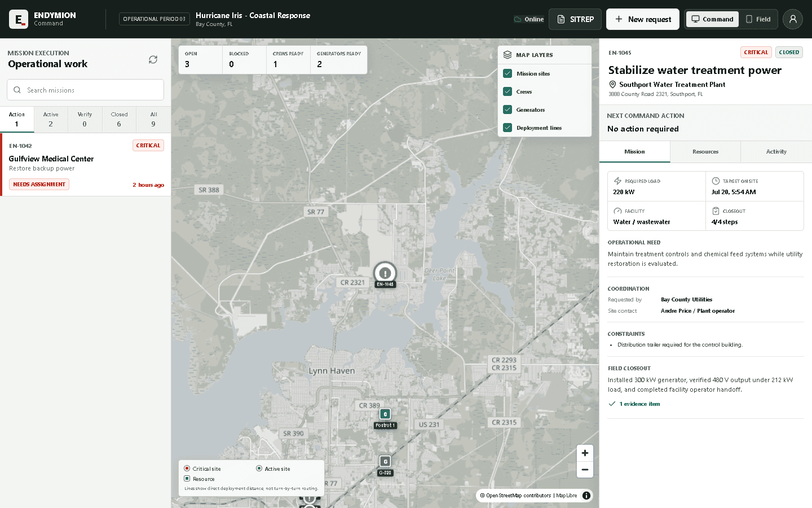Toggle the Crews layer checkbox
This screenshot has height=508, width=812.
507,91
